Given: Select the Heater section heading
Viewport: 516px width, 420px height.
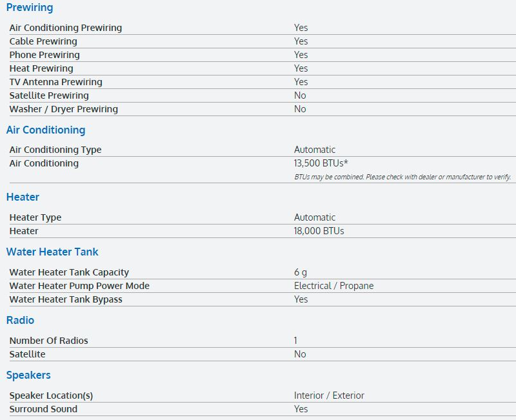Looking at the screenshot, I should pyautogui.click(x=23, y=197).
